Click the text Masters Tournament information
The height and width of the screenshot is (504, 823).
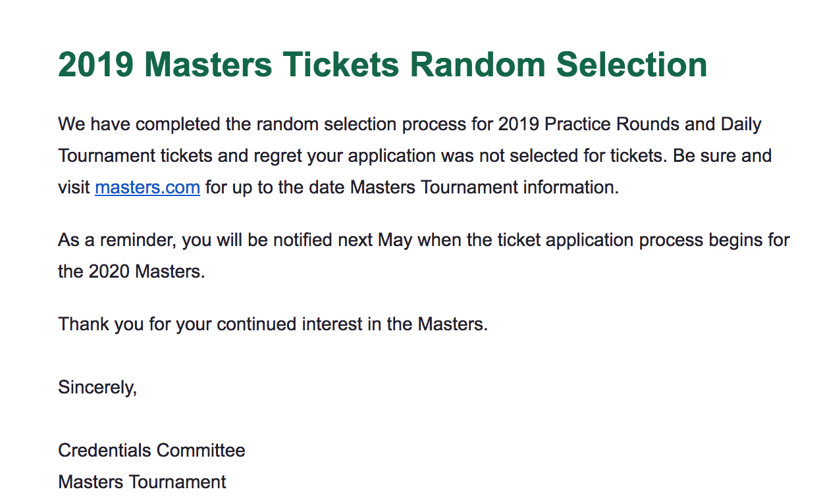485,188
